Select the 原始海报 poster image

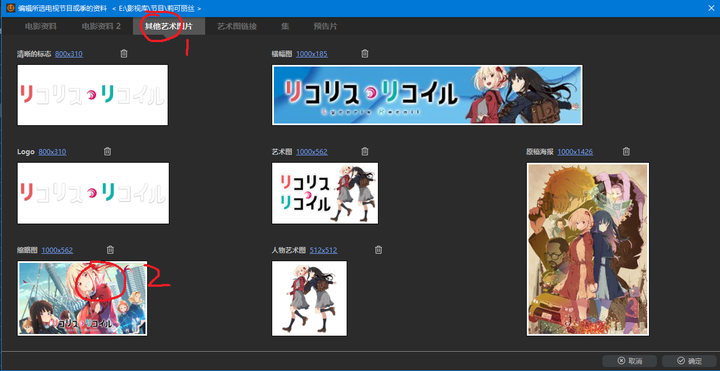click(588, 249)
